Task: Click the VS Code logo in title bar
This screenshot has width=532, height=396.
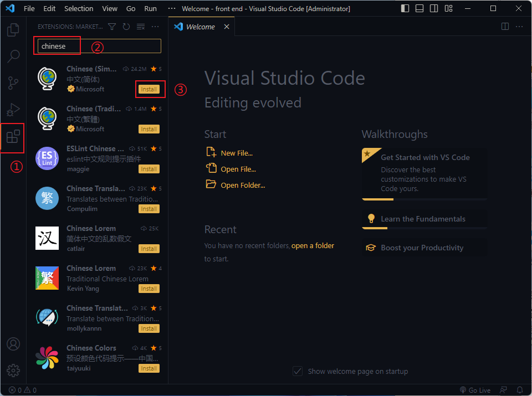Action: click(10, 8)
